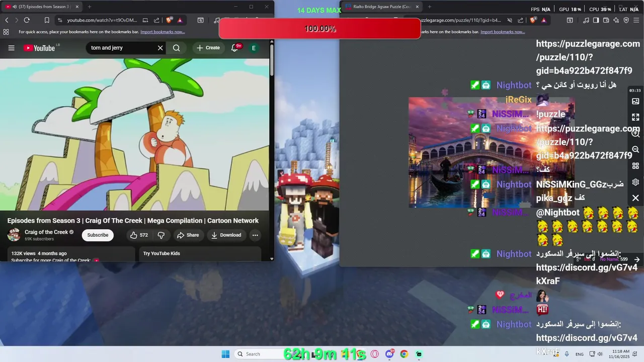Open the YouTube hamburger guide menu
Viewport: 644px width, 362px height.
tap(11, 48)
